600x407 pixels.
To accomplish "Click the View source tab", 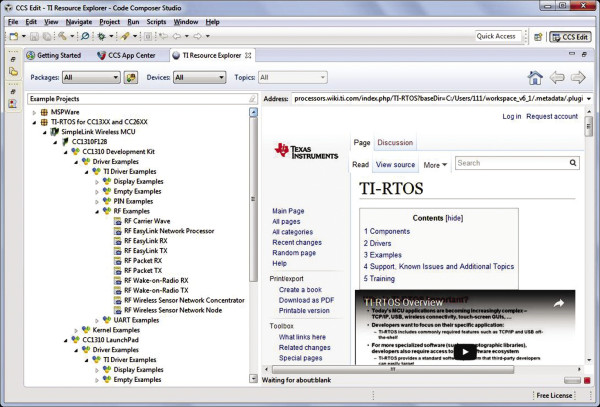I will click(x=395, y=164).
